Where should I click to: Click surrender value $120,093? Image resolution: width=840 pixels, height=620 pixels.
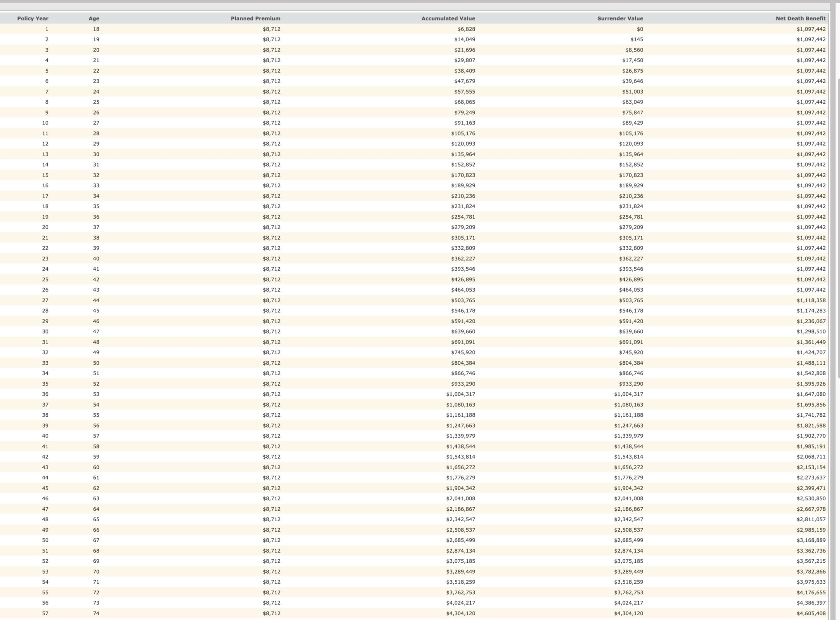click(x=631, y=143)
